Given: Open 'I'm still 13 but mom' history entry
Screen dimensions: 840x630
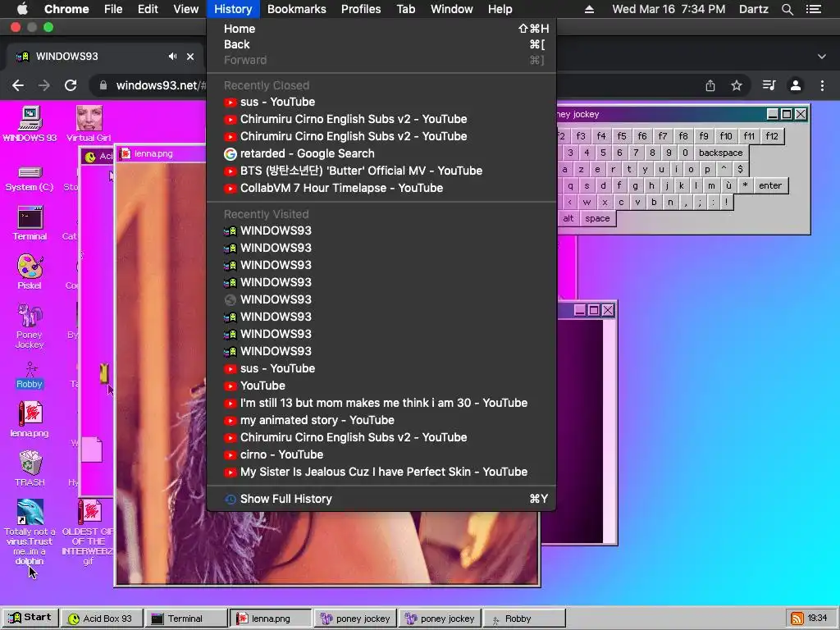Looking at the screenshot, I should pyautogui.click(x=381, y=403).
